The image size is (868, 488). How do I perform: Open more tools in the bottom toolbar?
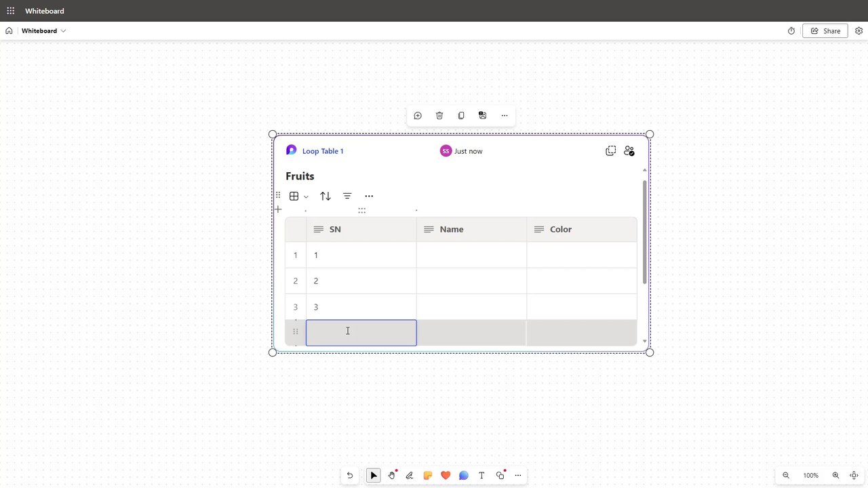518,476
